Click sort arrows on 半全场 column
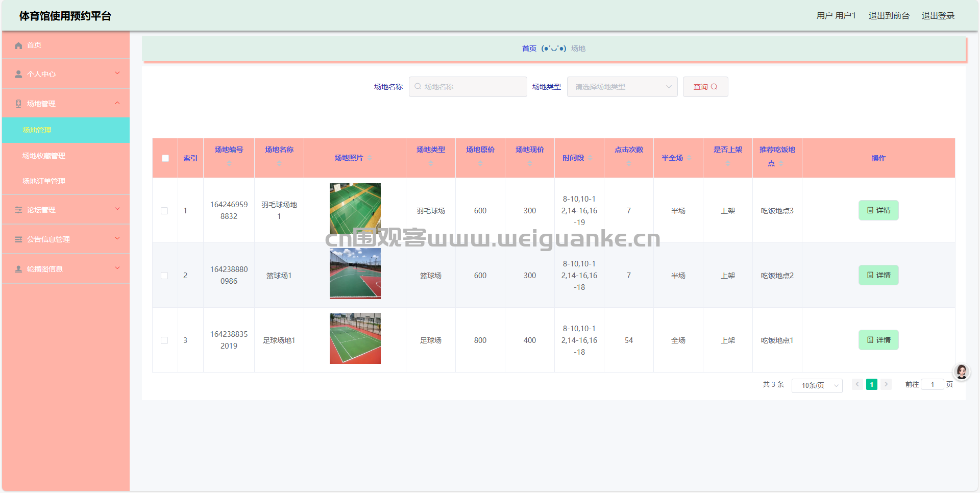The height and width of the screenshot is (493, 980). 689,158
